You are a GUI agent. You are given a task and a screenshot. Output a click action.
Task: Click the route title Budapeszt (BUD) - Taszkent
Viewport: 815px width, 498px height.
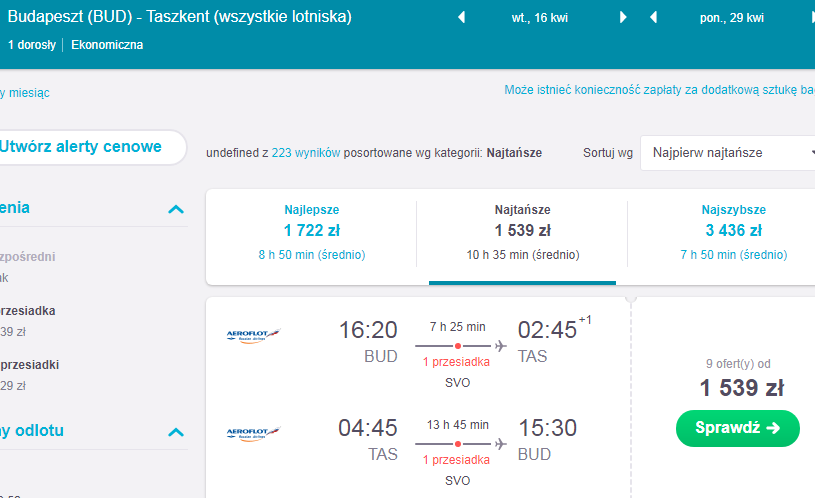179,17
